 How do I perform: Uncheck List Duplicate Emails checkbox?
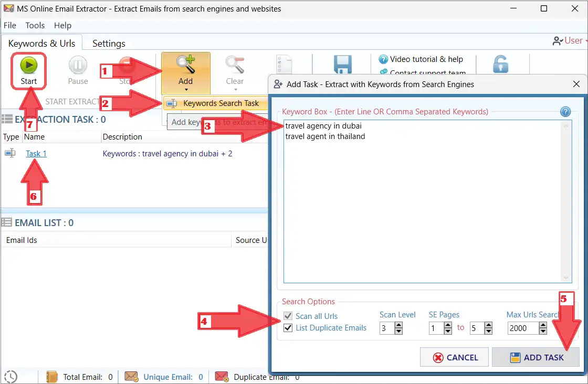tap(288, 328)
